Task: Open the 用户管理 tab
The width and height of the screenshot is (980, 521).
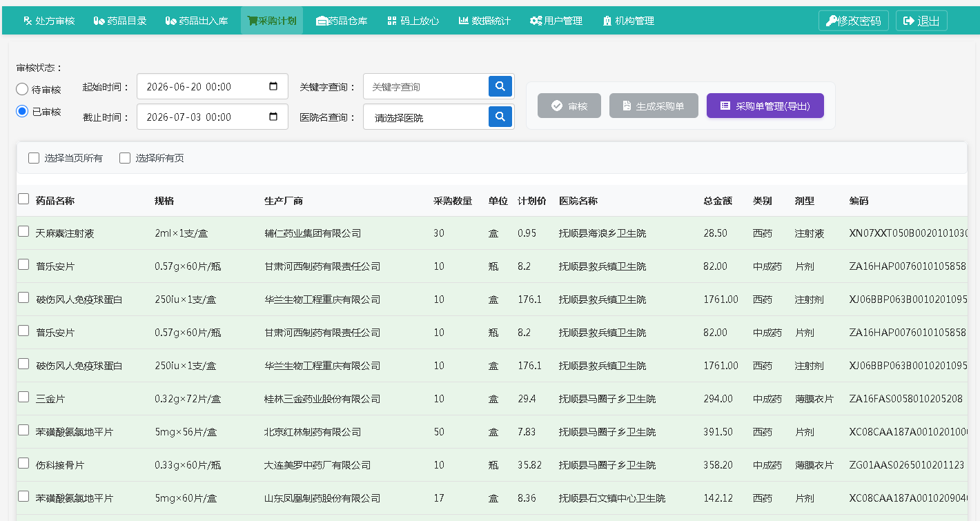Action: [556, 21]
